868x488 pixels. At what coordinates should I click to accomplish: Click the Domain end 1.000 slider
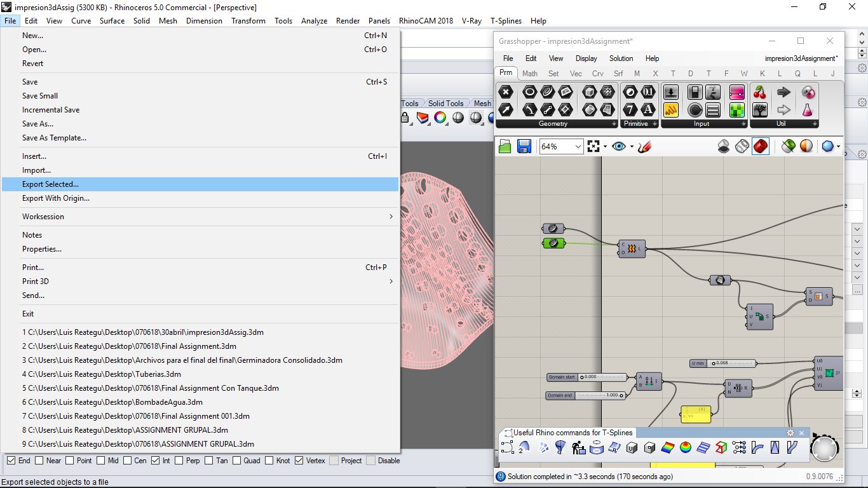[x=587, y=395]
